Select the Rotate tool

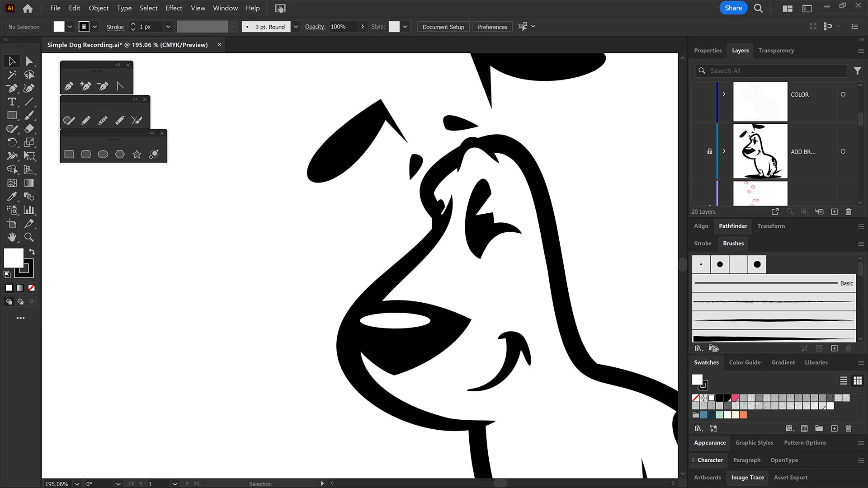[12, 142]
